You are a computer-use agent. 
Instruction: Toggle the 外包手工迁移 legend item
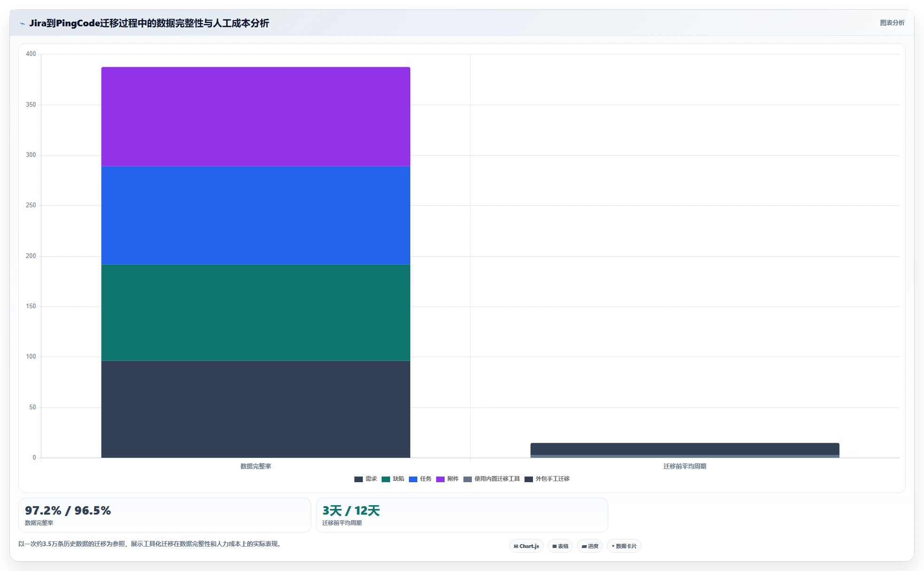click(x=547, y=479)
